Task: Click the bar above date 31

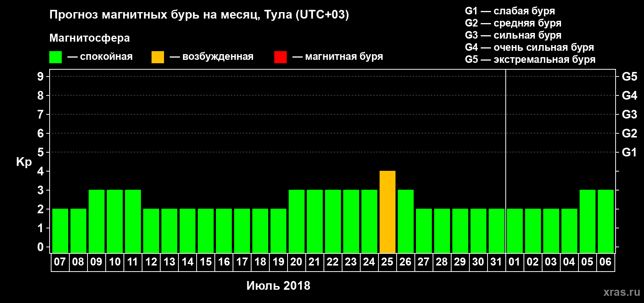Action: click(x=497, y=231)
